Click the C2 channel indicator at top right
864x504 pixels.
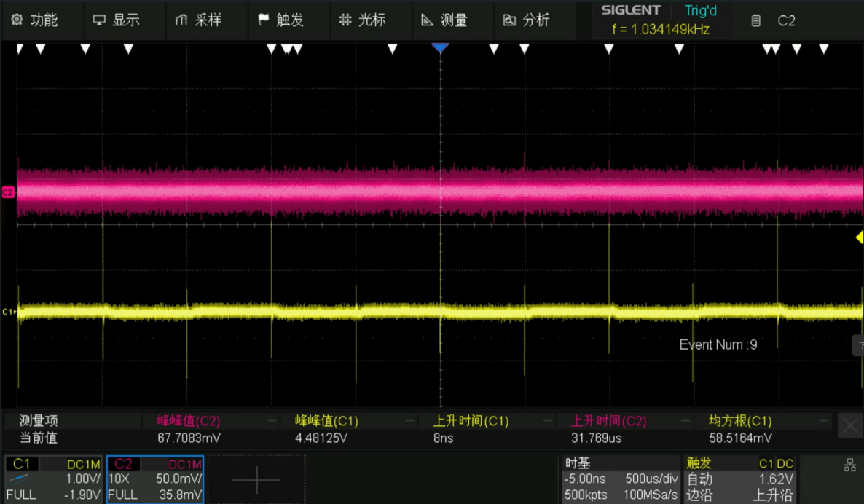pyautogui.click(x=777, y=21)
